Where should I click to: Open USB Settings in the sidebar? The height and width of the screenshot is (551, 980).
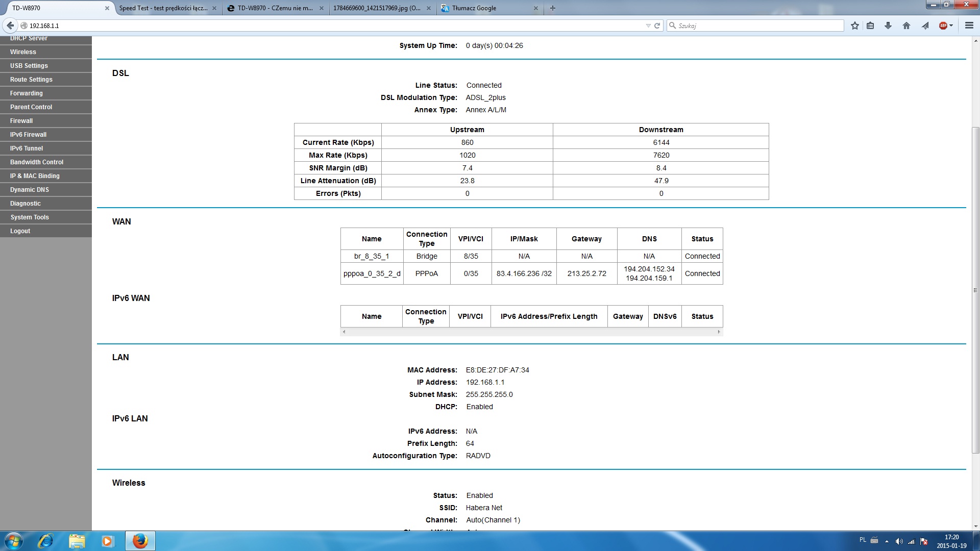click(46, 66)
